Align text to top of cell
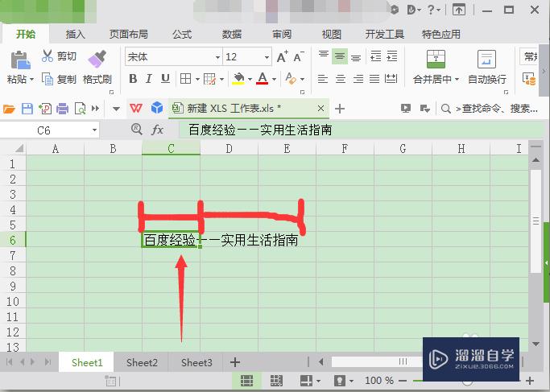Image resolution: width=550 pixels, height=392 pixels. 324,56
